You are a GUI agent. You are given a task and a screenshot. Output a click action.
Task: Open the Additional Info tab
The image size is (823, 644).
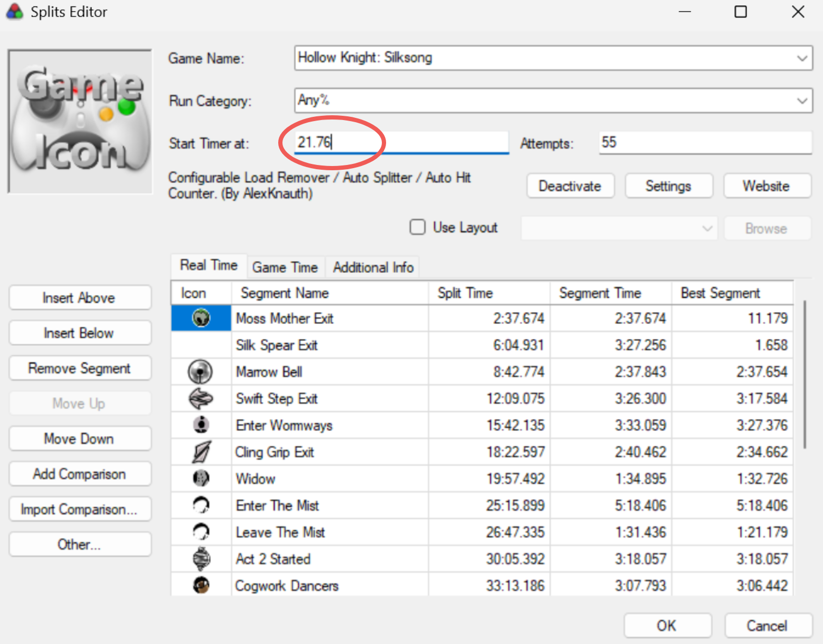[373, 268]
